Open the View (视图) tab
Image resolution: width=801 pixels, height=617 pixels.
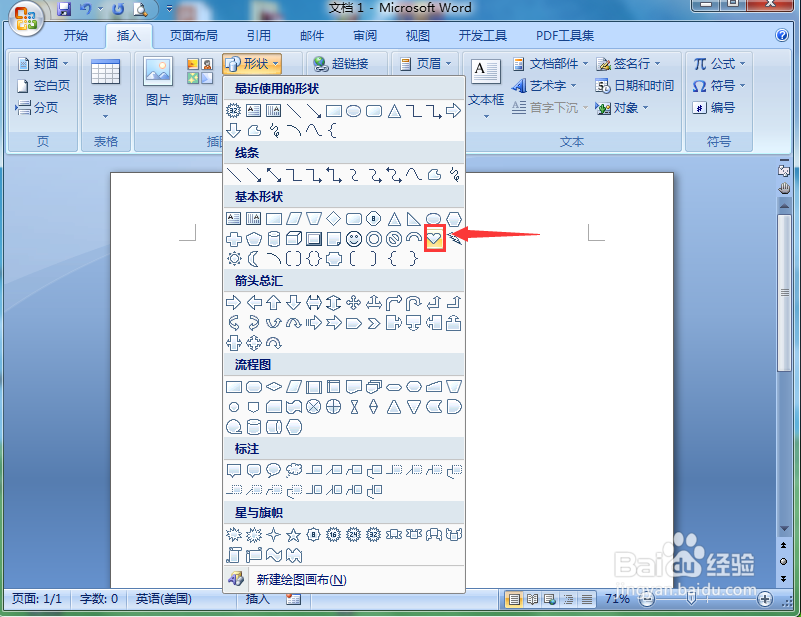pyautogui.click(x=417, y=35)
